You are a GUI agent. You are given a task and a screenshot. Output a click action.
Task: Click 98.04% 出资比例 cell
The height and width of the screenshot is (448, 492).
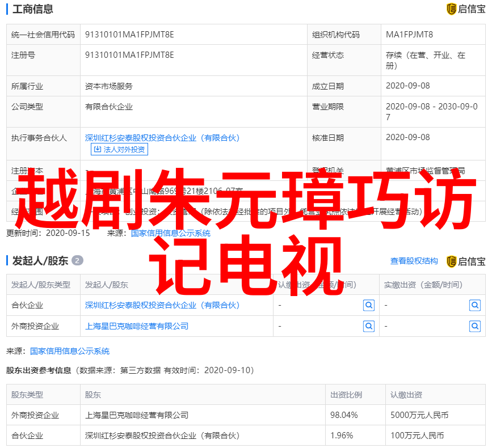coord(344,415)
